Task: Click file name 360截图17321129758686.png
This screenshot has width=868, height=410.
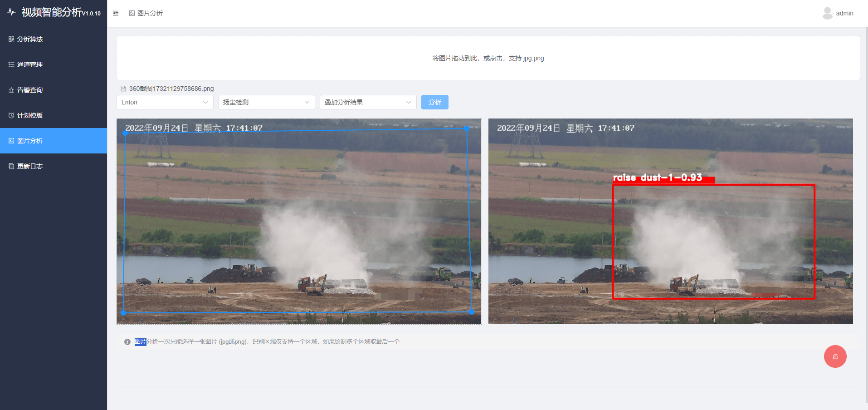Action: click(171, 89)
